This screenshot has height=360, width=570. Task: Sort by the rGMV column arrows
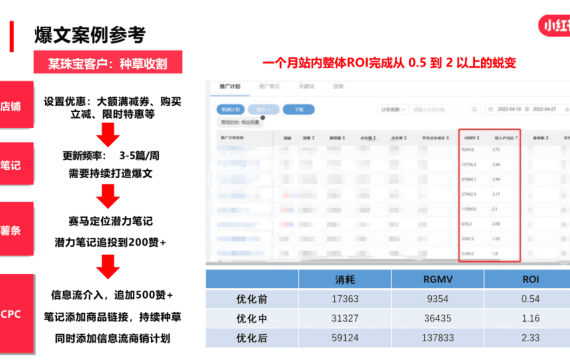(x=478, y=138)
